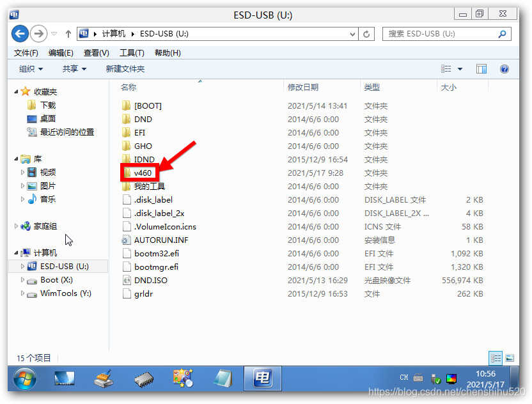This screenshot has width=532, height=404.
Task: Click the Forward navigation arrow
Action: click(x=38, y=34)
